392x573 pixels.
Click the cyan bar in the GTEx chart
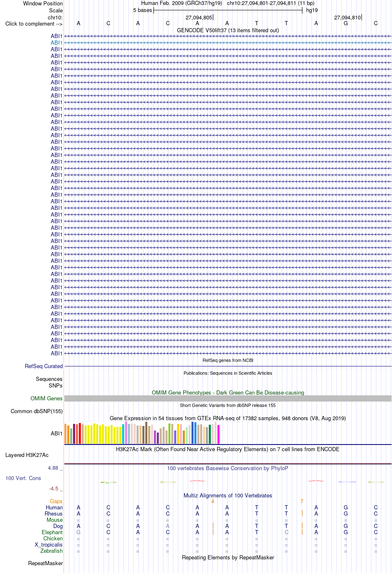pyautogui.click(x=123, y=434)
